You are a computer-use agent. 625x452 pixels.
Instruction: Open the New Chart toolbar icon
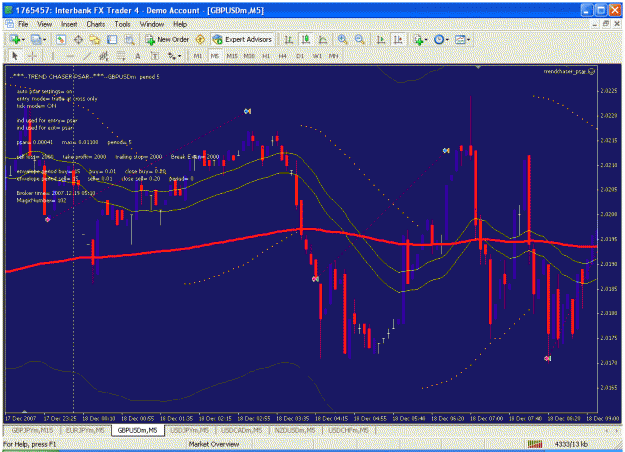[x=15, y=39]
